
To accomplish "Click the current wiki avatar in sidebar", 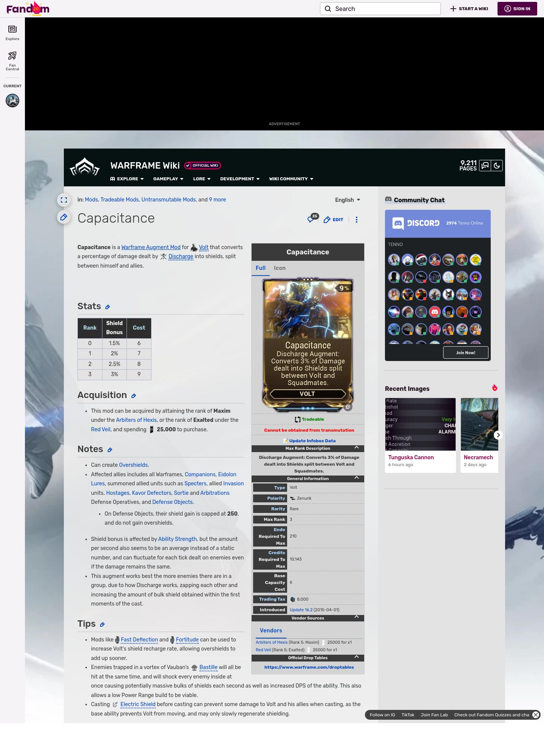I will (12, 101).
